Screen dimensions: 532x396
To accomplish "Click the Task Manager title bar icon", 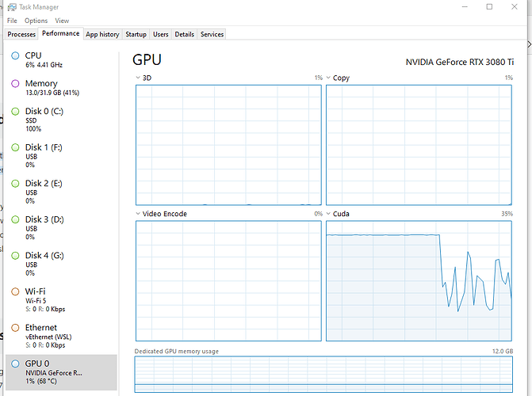I will pyautogui.click(x=12, y=7).
